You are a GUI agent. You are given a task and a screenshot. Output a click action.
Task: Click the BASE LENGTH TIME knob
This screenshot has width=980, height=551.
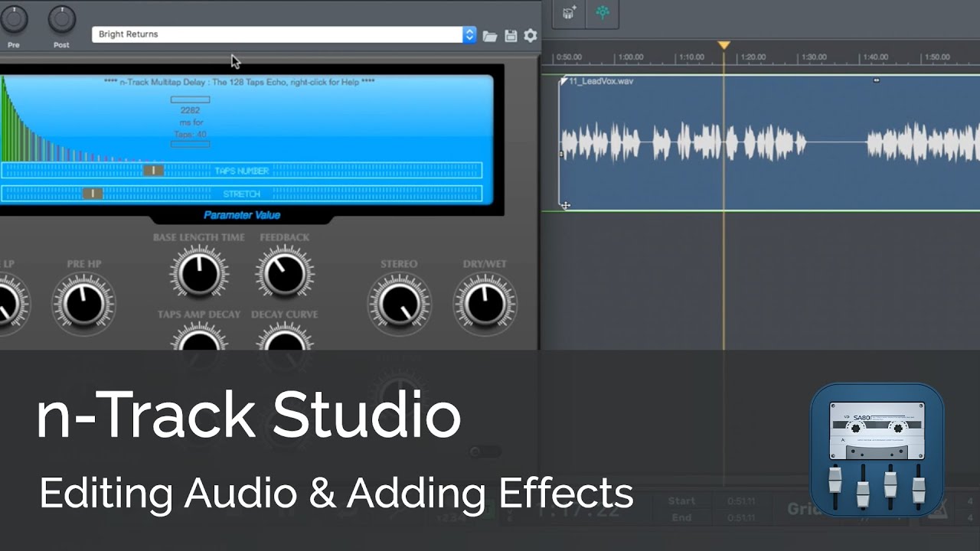199,272
